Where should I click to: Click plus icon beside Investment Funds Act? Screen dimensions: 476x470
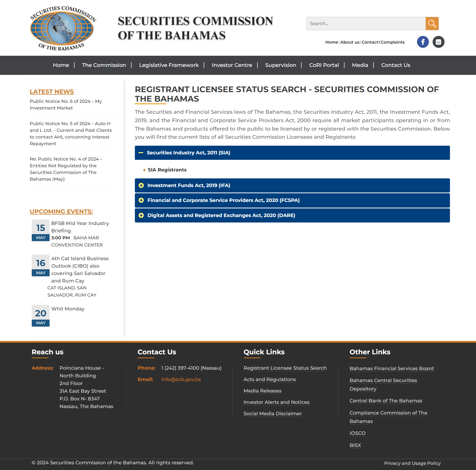pos(141,185)
